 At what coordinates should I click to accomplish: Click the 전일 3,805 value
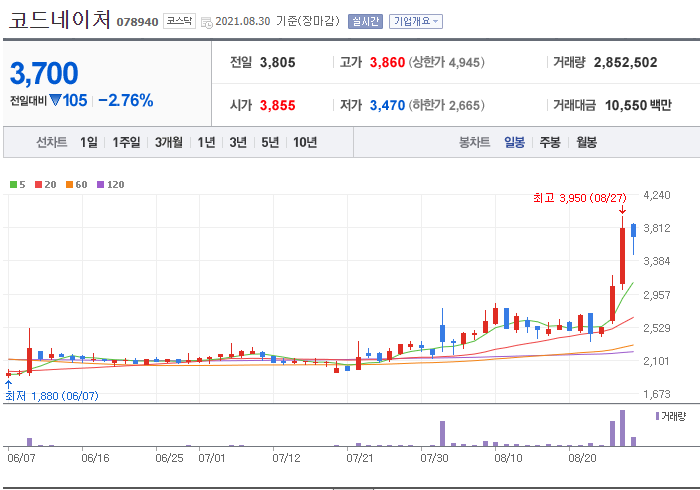[277, 62]
